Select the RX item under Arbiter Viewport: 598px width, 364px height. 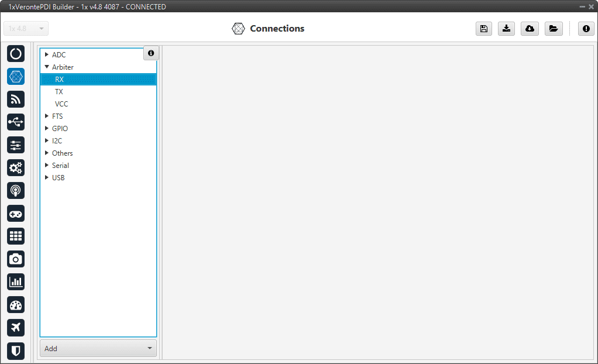point(98,80)
